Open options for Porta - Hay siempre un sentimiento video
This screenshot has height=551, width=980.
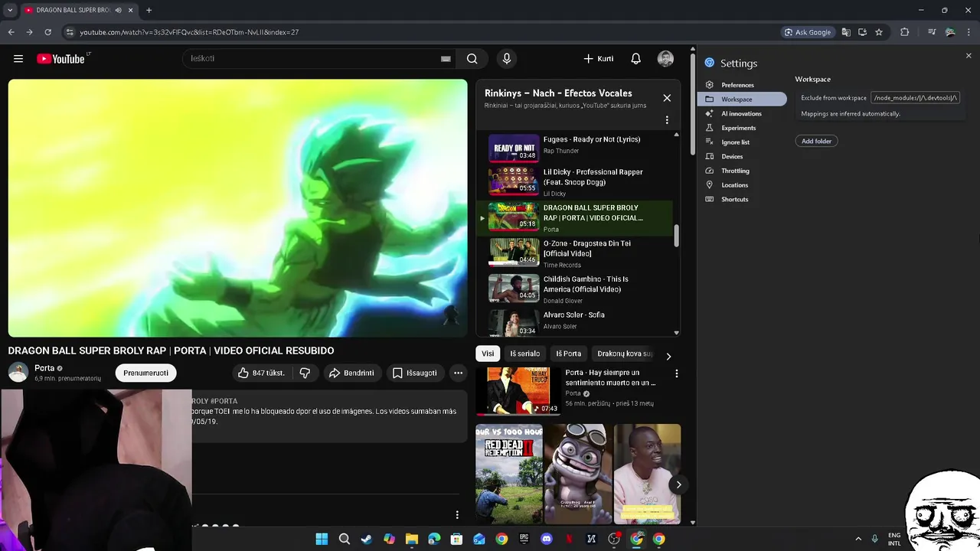pos(676,373)
